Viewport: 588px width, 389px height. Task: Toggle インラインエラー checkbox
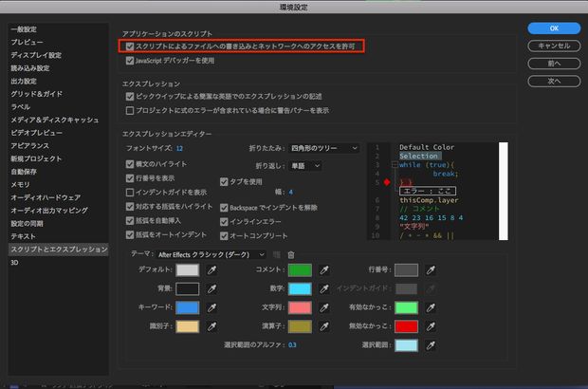pos(224,222)
